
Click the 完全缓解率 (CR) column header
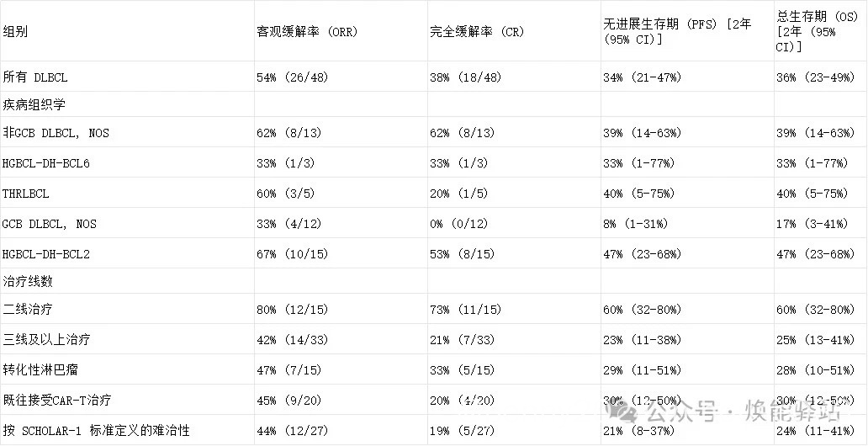tap(477, 32)
